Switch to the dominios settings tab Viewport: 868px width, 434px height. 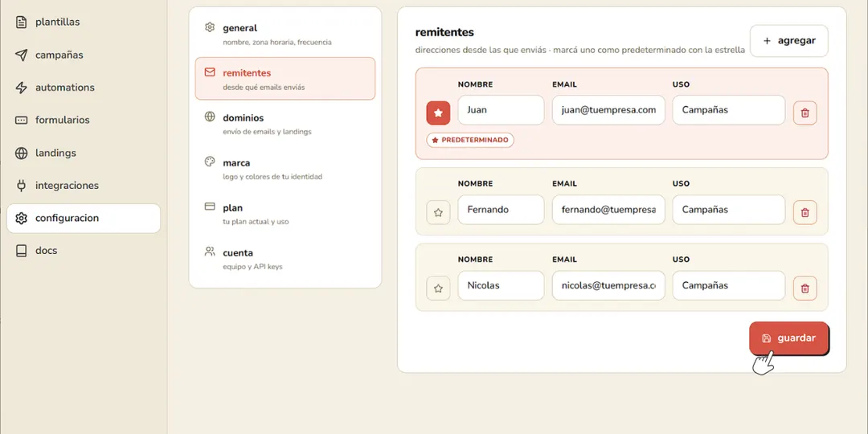[285, 124]
